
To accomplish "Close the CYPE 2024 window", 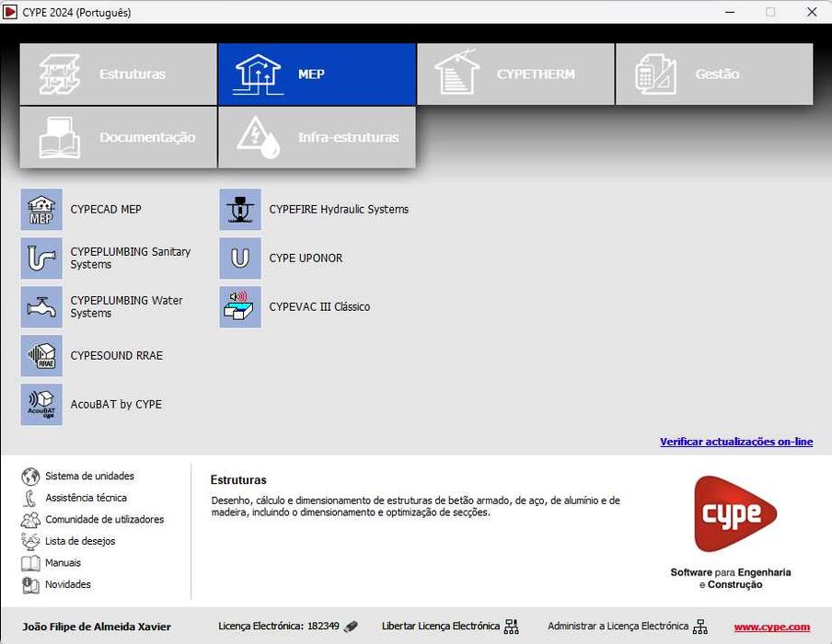I will (x=812, y=12).
